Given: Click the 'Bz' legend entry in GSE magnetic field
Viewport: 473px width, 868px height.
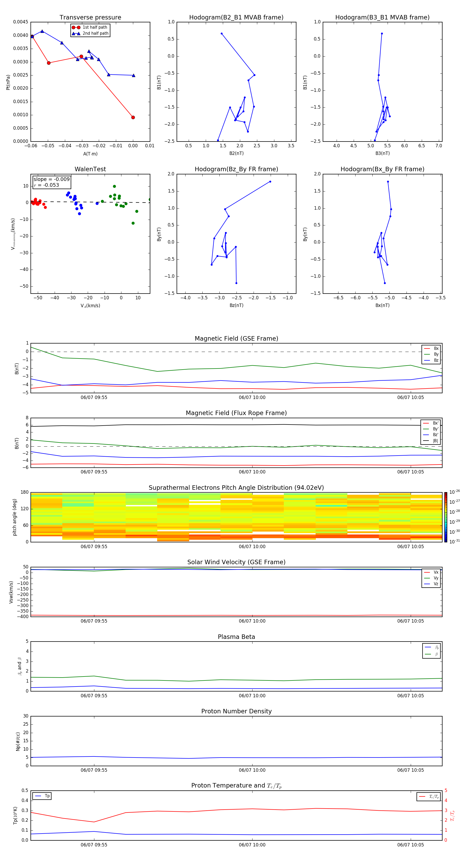Looking at the screenshot, I should click(431, 361).
